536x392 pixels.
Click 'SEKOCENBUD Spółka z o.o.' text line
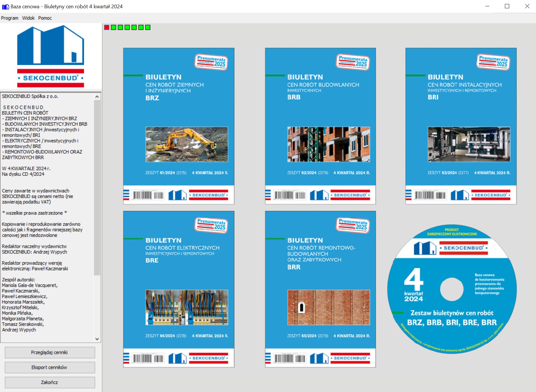pyautogui.click(x=30, y=96)
